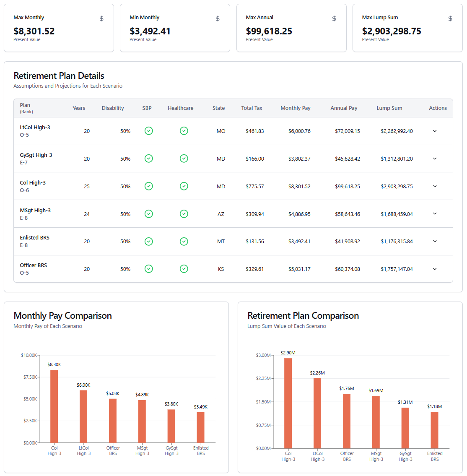Screen dimensions: 467x476
Task: Click MSgt High-3 bar in Lump Sum chart
Action: [376, 422]
